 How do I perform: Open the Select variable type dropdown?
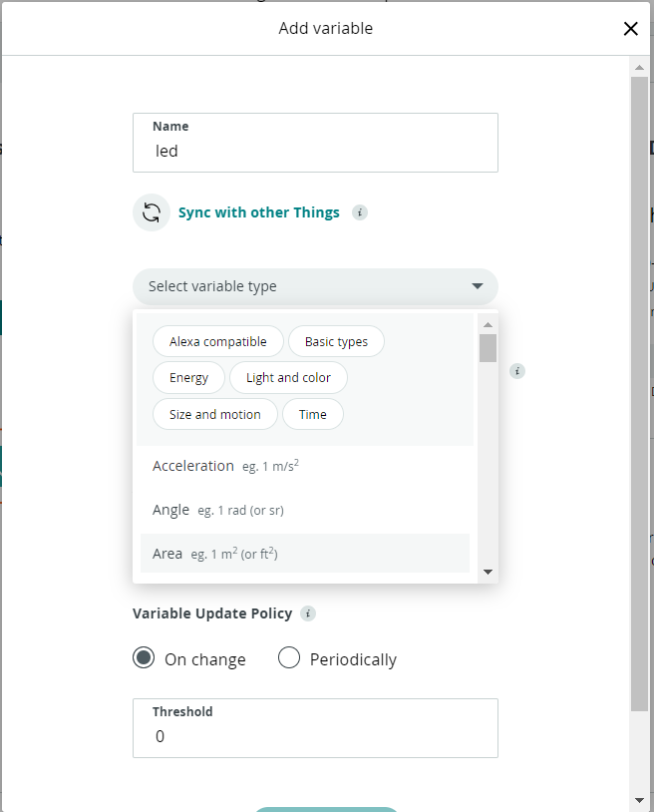click(x=314, y=286)
